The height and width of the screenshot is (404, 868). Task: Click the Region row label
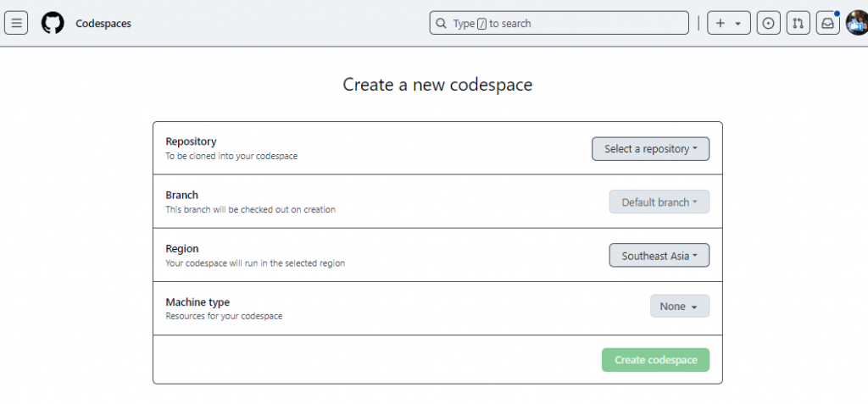click(182, 249)
